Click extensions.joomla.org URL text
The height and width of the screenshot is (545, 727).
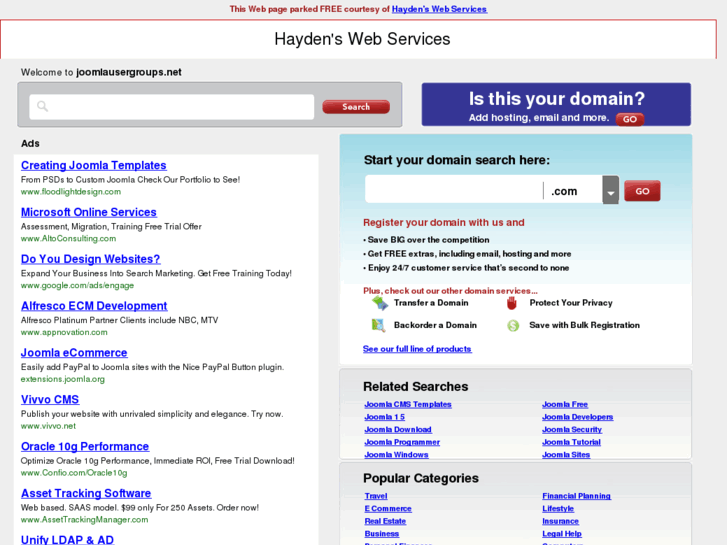63,379
